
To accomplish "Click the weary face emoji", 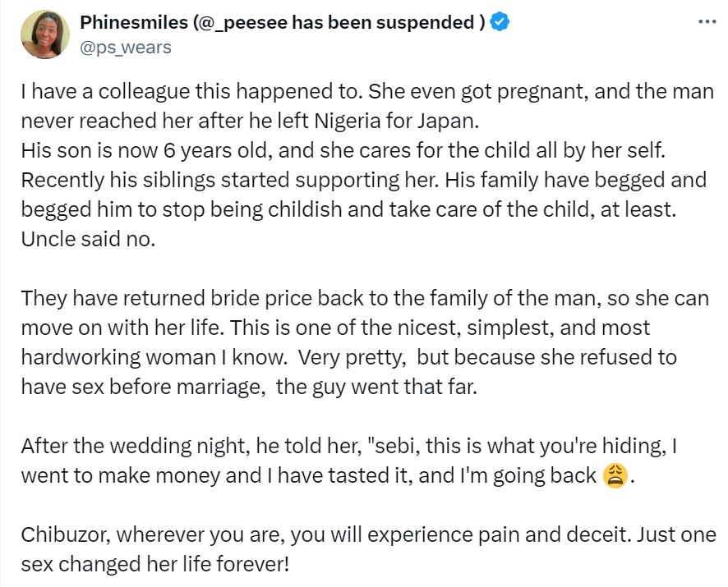I will (614, 475).
